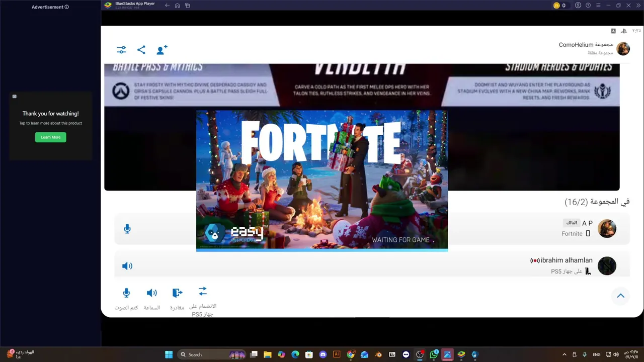
Task: Open Microsoft Edge from taskbar
Action: coord(295,354)
